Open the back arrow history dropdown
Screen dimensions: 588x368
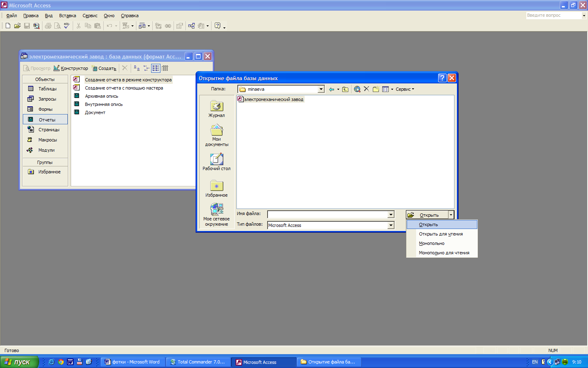[x=338, y=89]
